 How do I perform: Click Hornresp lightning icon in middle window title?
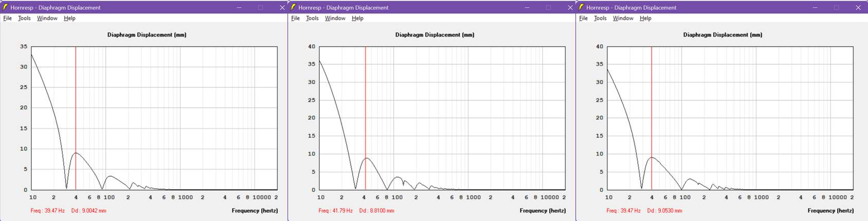(x=293, y=7)
